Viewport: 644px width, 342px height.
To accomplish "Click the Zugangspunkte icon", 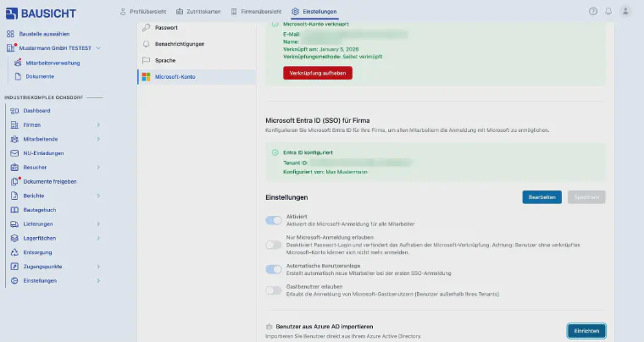I will pos(14,267).
